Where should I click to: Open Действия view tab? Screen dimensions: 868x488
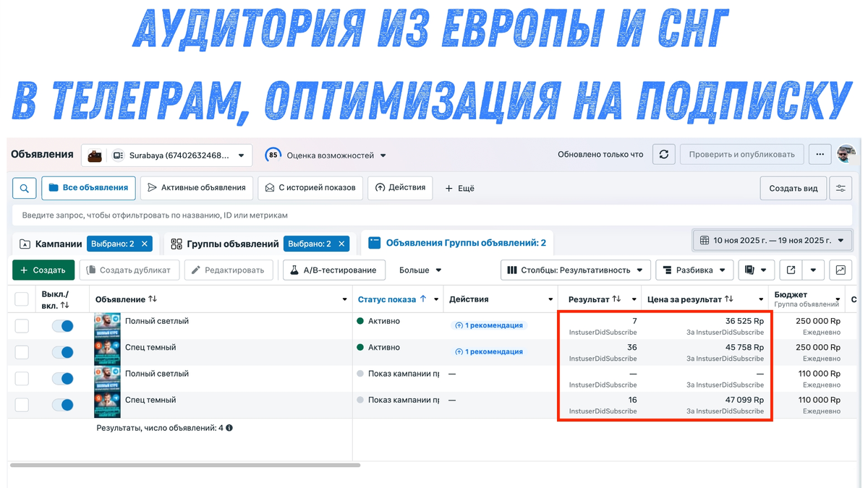(400, 188)
